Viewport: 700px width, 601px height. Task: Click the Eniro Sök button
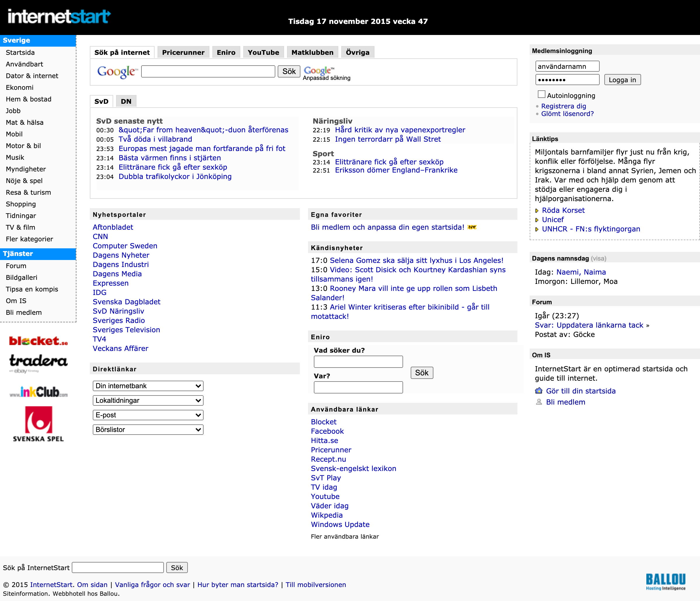[422, 373]
